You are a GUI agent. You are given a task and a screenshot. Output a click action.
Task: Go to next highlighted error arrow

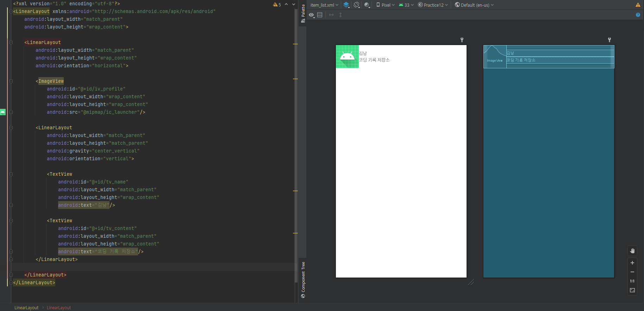pyautogui.click(x=294, y=4)
